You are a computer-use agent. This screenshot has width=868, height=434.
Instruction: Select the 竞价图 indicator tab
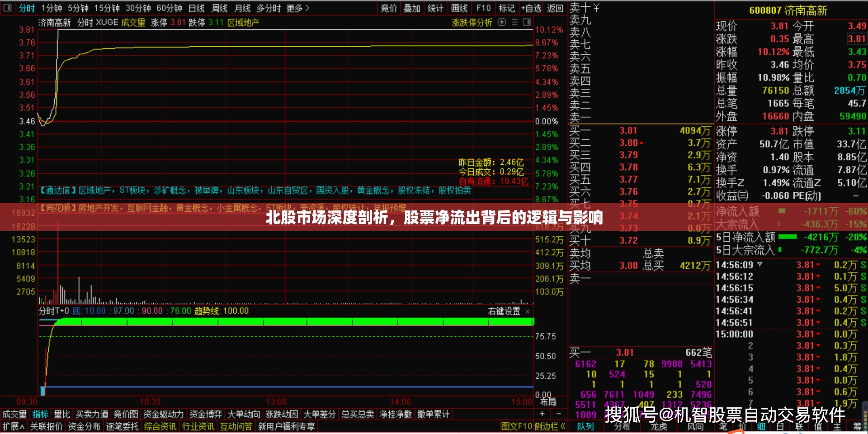[x=126, y=414]
